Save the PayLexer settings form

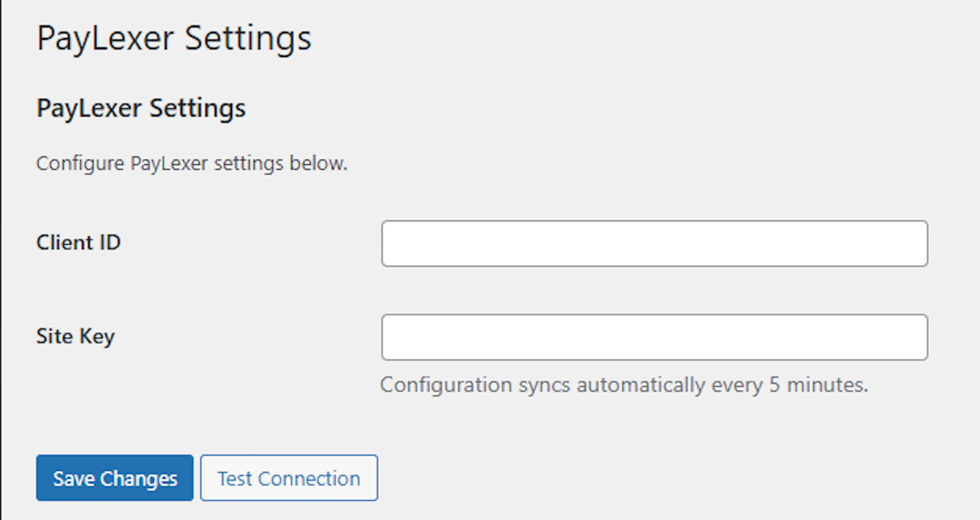click(x=115, y=478)
